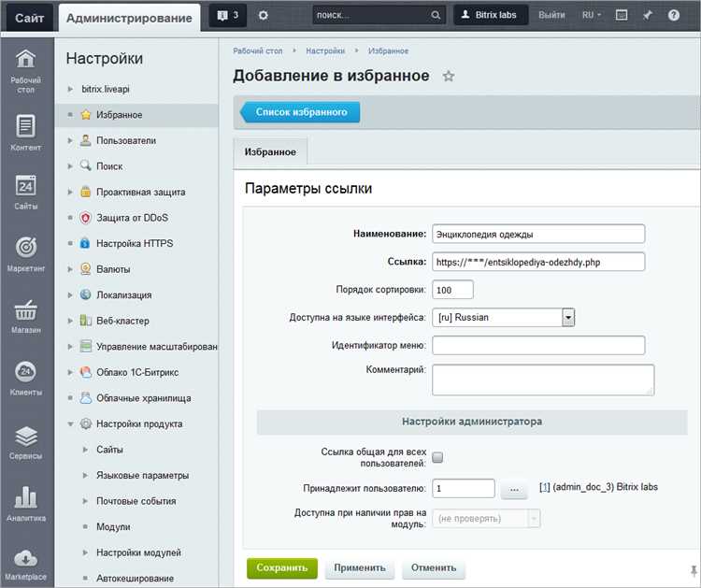
Task: Click the search magnifier icon
Action: point(436,15)
